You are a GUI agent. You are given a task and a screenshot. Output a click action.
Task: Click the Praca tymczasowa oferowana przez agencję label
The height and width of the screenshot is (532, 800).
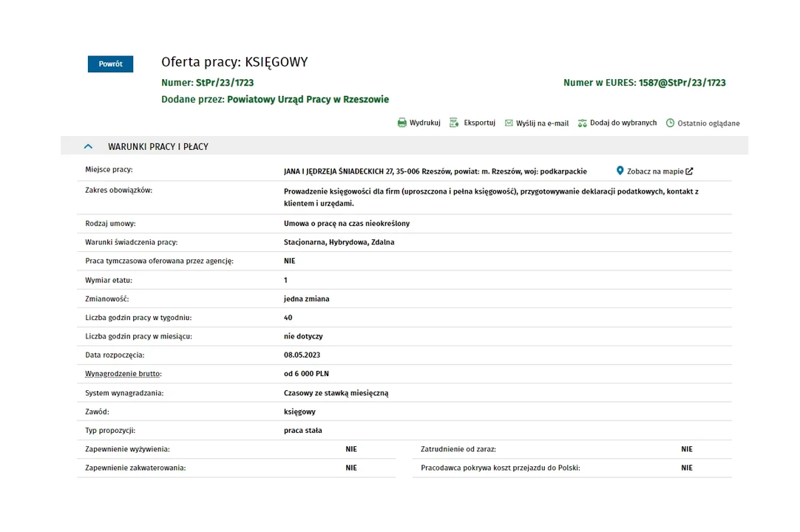pyautogui.click(x=159, y=261)
